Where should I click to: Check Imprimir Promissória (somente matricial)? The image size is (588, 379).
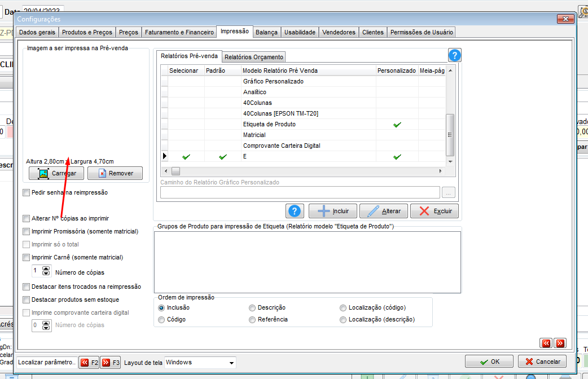27,232
